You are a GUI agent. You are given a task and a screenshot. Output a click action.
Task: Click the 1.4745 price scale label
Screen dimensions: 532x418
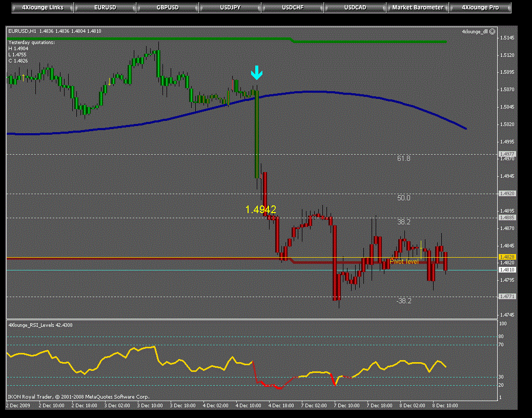507,315
